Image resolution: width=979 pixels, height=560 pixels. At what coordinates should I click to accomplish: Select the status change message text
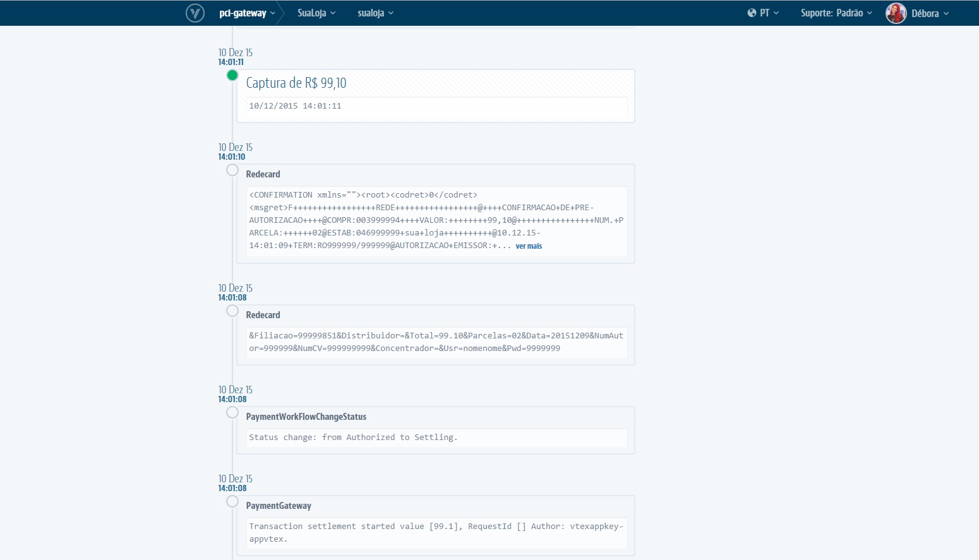pos(354,437)
